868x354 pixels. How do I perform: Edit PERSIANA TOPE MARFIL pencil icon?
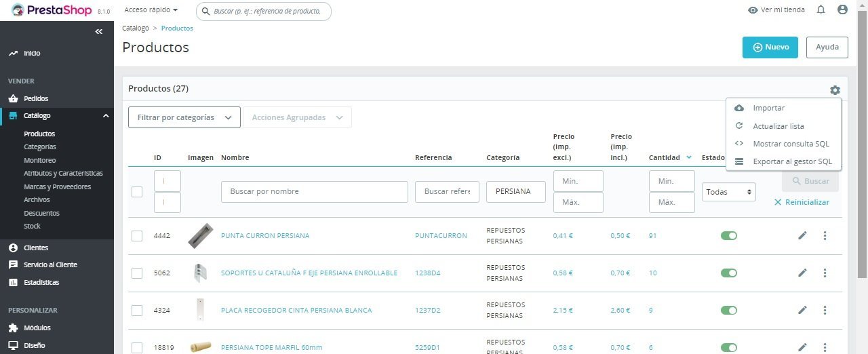(802, 347)
